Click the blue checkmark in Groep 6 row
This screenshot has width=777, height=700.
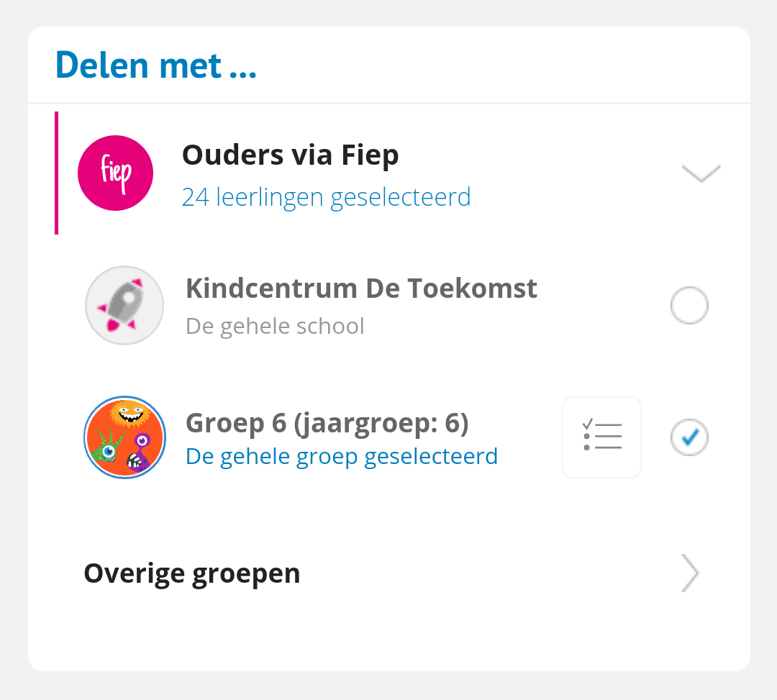(x=690, y=437)
